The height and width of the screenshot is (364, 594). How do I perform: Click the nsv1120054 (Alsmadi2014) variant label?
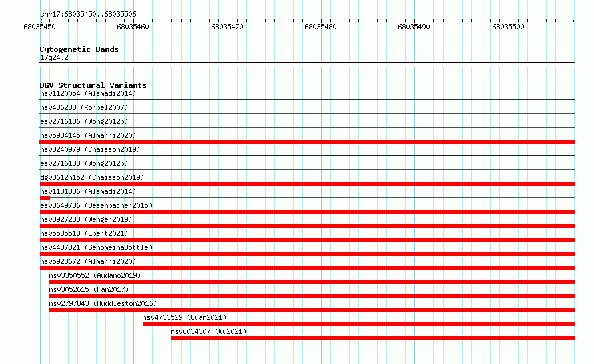88,93
